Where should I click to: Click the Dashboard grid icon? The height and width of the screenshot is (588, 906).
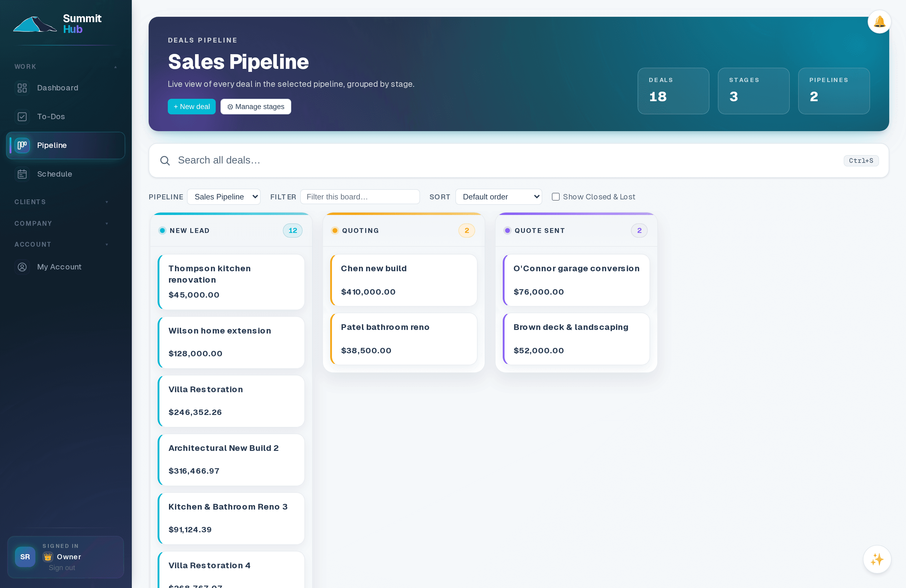click(x=22, y=88)
